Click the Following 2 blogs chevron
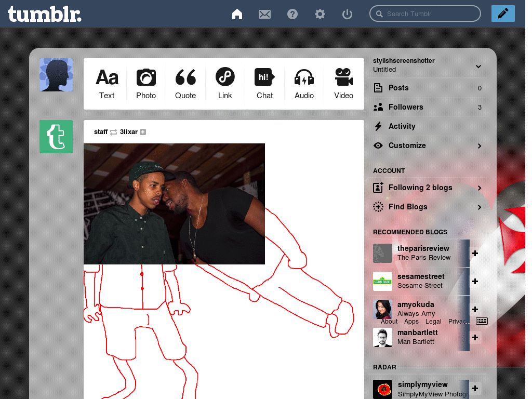 coord(480,188)
